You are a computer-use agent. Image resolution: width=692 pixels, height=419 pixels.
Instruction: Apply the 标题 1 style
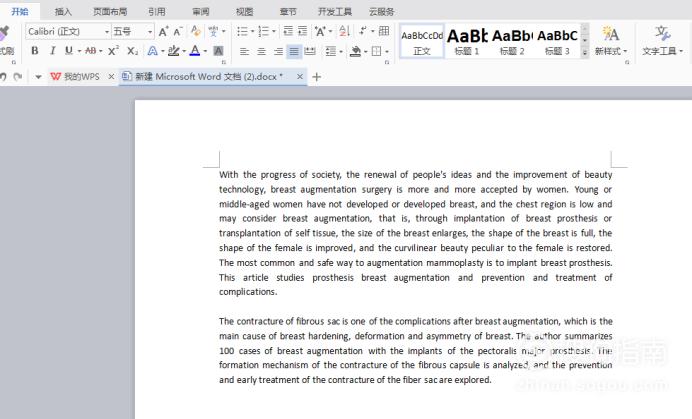pos(467,41)
